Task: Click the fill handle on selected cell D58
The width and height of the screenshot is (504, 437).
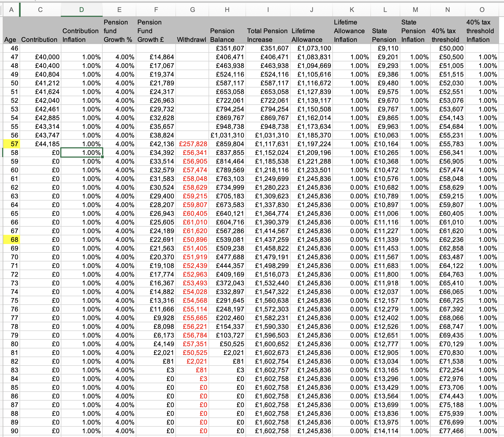Action: pos(102,157)
